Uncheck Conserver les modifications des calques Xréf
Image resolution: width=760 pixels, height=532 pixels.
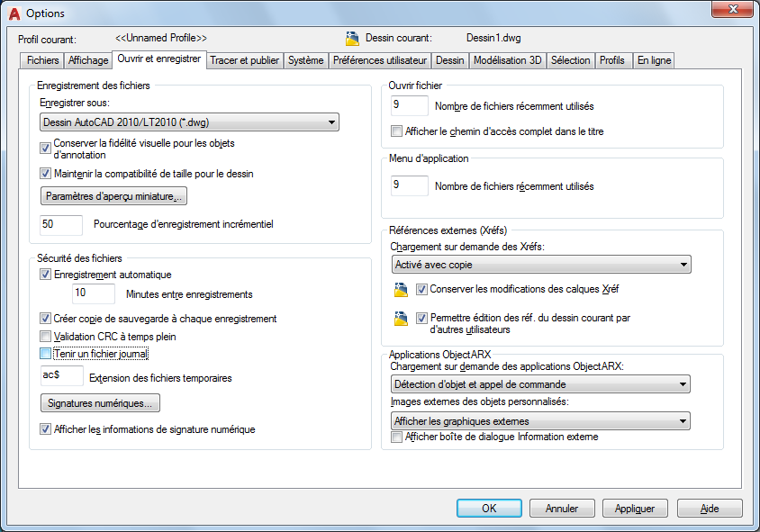(421, 289)
